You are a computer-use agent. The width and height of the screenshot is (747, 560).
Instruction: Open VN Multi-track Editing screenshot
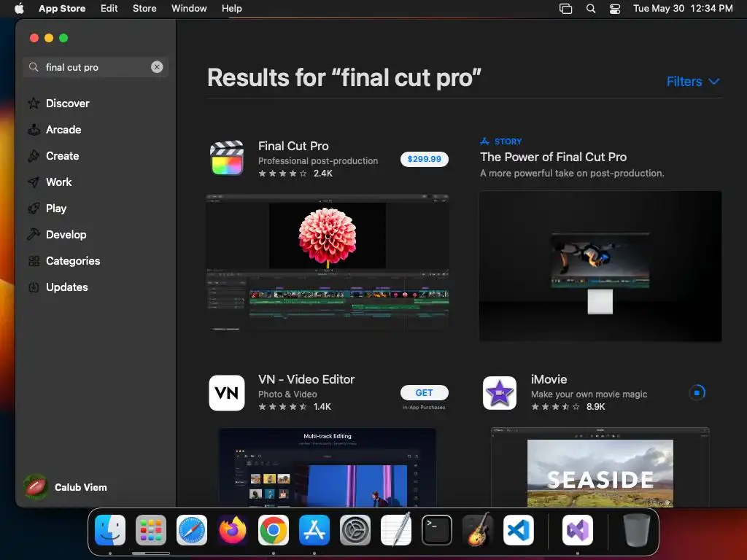point(328,467)
